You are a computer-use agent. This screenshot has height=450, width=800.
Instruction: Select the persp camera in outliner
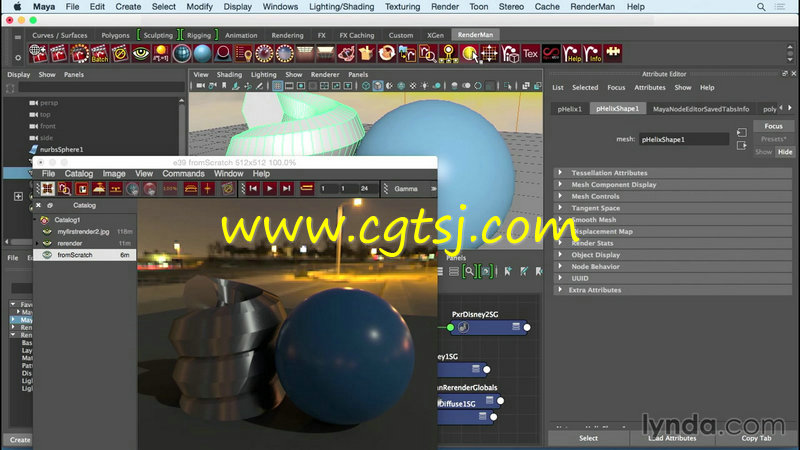click(49, 103)
